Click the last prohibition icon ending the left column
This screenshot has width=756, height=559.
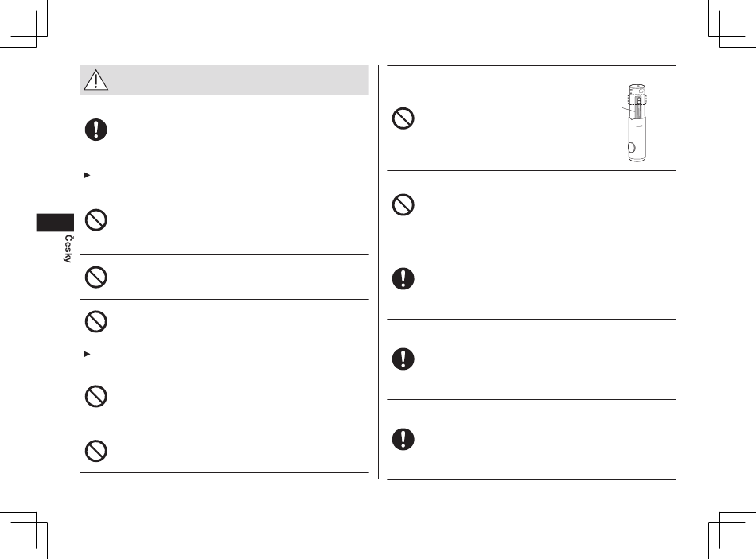pos(96,451)
